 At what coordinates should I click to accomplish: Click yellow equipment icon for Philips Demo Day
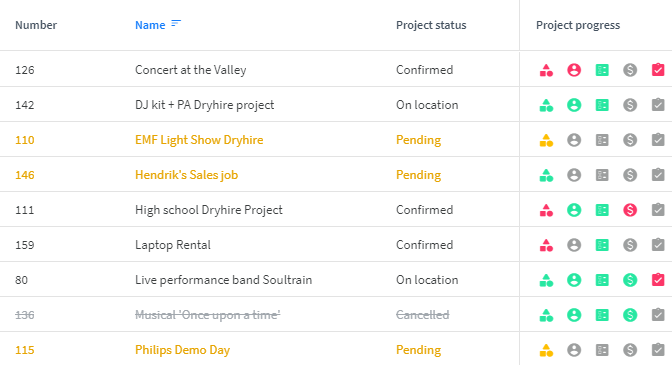tap(546, 350)
